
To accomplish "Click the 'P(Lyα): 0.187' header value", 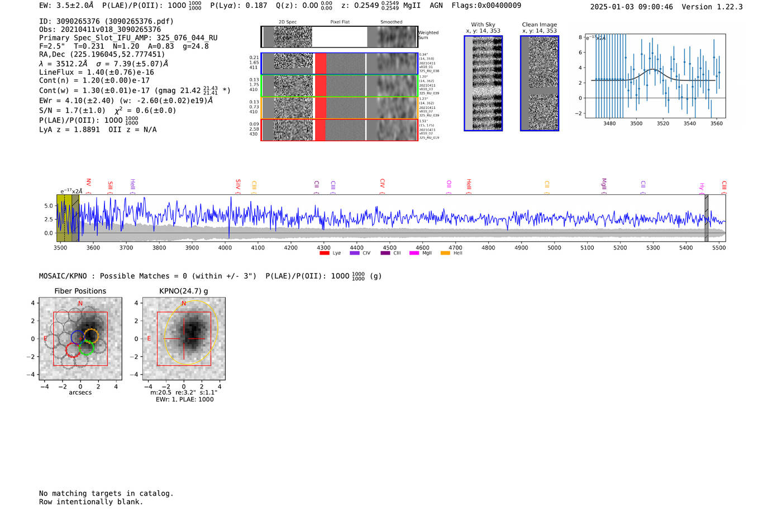I will (x=239, y=5).
